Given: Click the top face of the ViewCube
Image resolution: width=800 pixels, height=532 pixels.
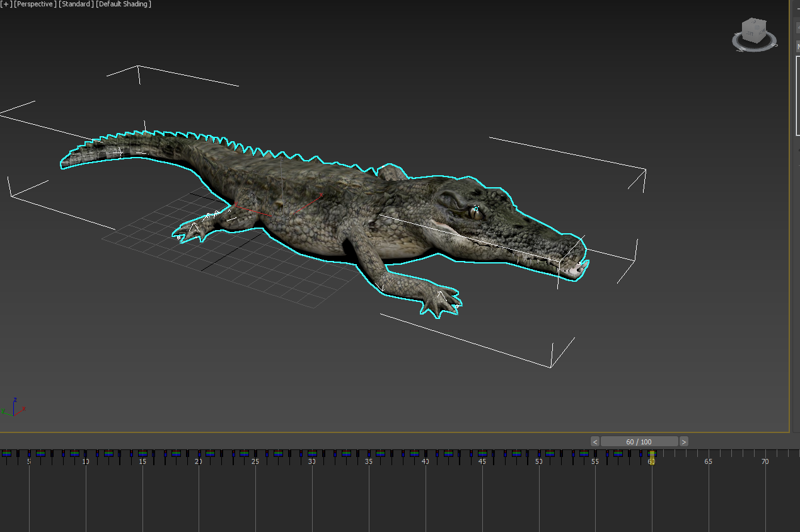Looking at the screenshot, I should tap(753, 22).
